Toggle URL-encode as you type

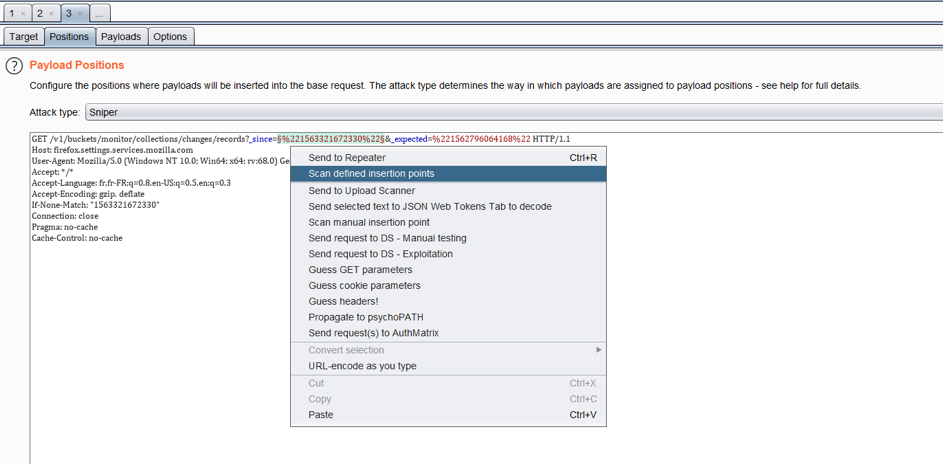(362, 366)
